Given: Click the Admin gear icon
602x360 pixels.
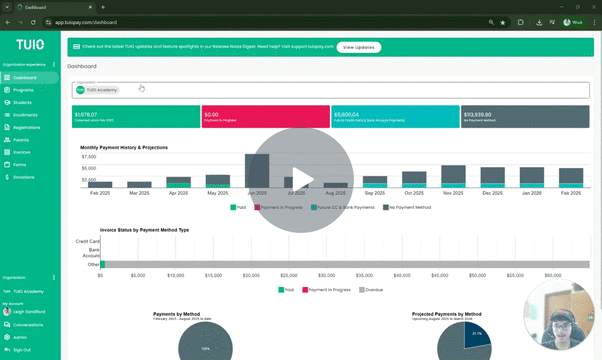Looking at the screenshot, I should pos(7,337).
